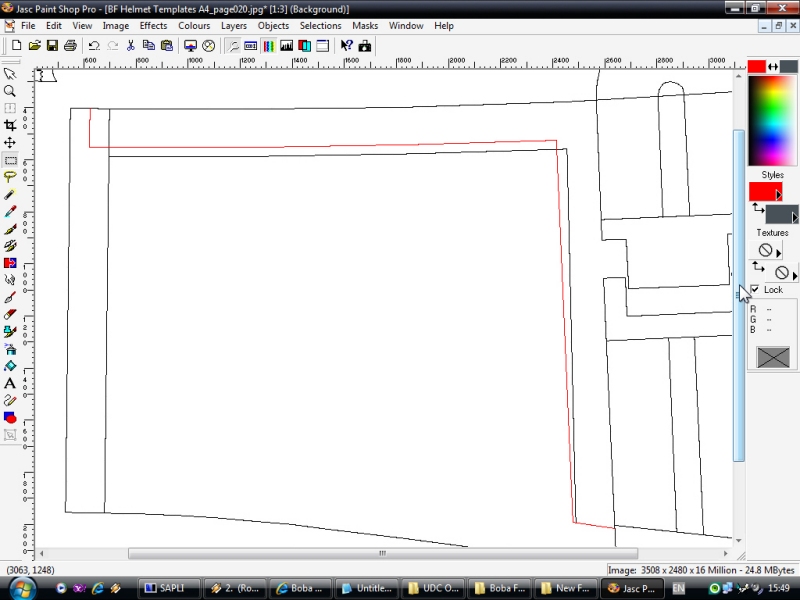Click the Windows Start orb
The height and width of the screenshot is (600, 800).
pyautogui.click(x=22, y=588)
